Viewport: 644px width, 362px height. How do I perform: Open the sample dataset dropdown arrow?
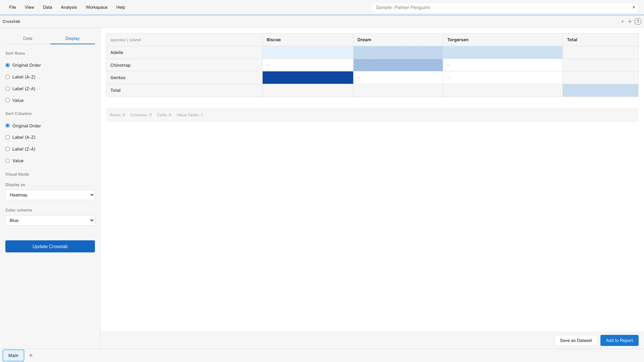tap(633, 8)
